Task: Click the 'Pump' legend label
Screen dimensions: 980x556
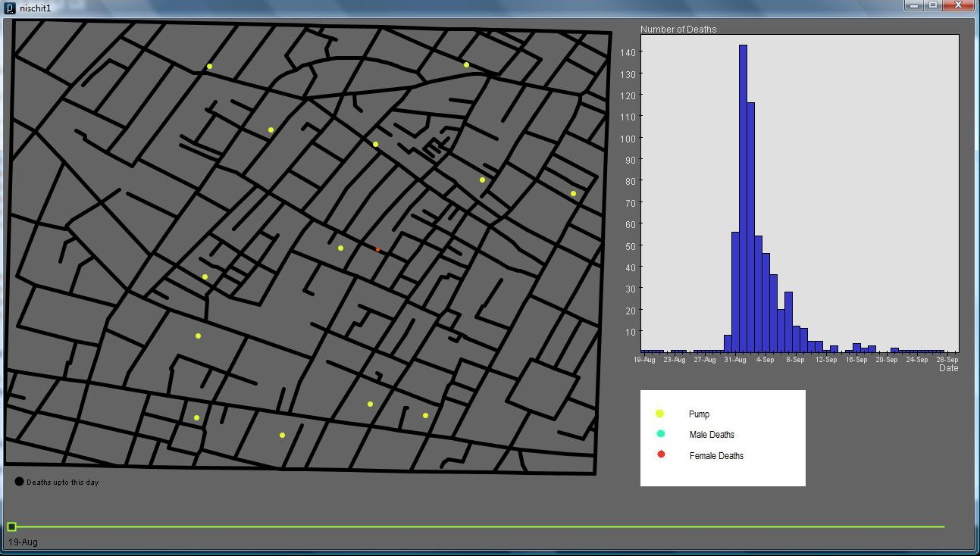Action: (699, 414)
